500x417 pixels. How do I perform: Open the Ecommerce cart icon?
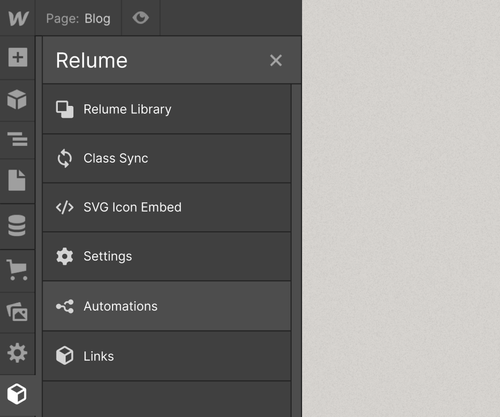click(x=17, y=270)
